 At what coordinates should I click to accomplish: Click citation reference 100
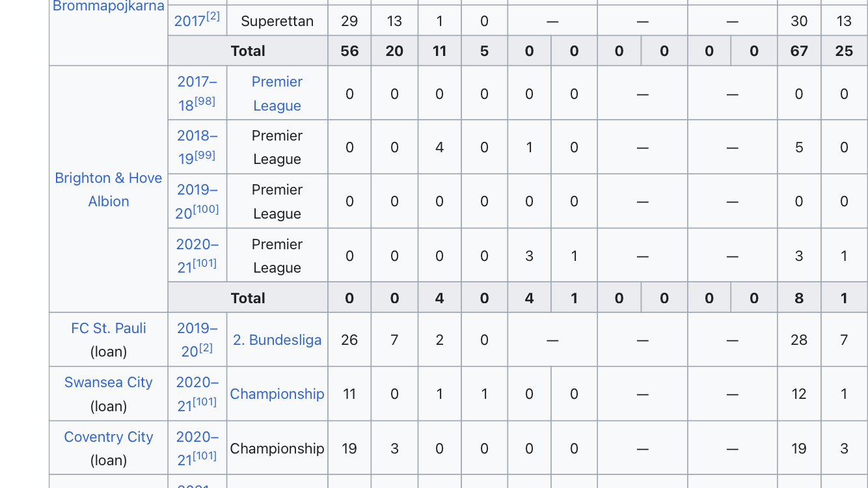click(206, 210)
